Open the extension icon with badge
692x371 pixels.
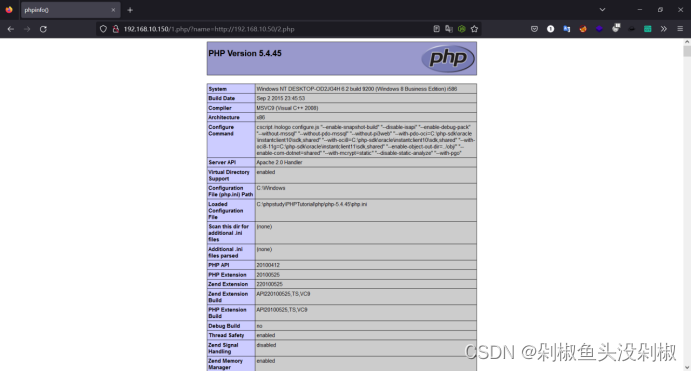[x=616, y=28]
